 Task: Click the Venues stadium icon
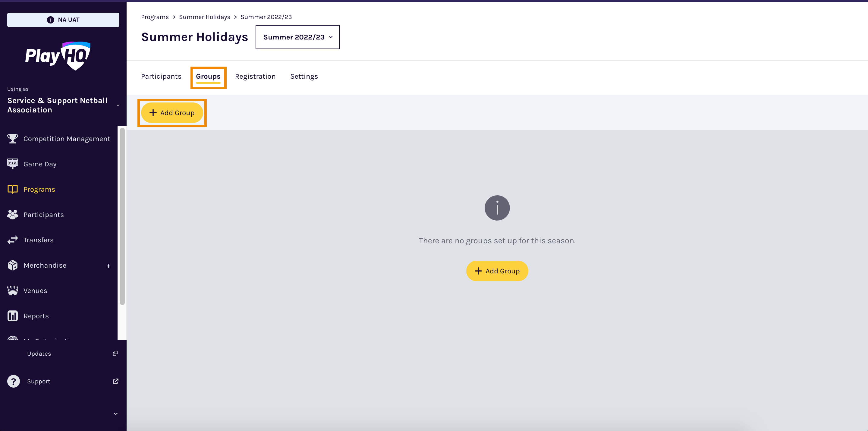coord(12,290)
